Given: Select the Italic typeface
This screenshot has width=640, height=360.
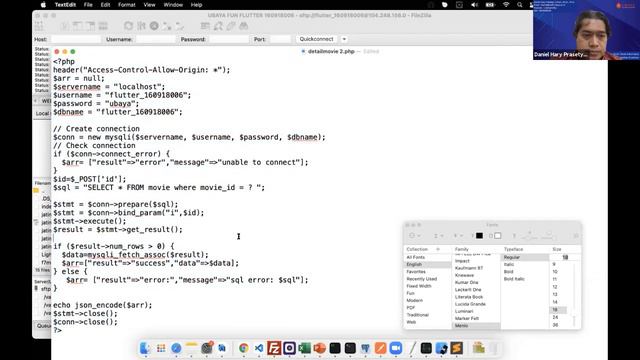Looking at the screenshot, I should (509, 264).
